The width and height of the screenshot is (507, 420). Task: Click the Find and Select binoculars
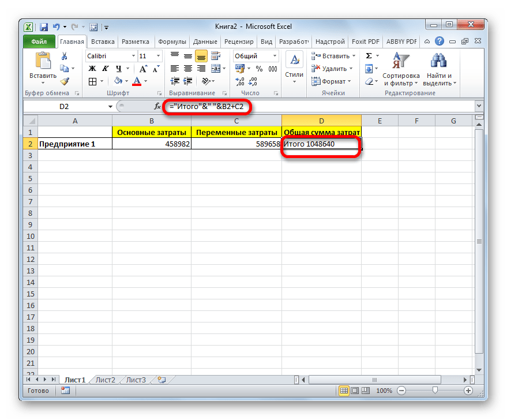(x=440, y=68)
